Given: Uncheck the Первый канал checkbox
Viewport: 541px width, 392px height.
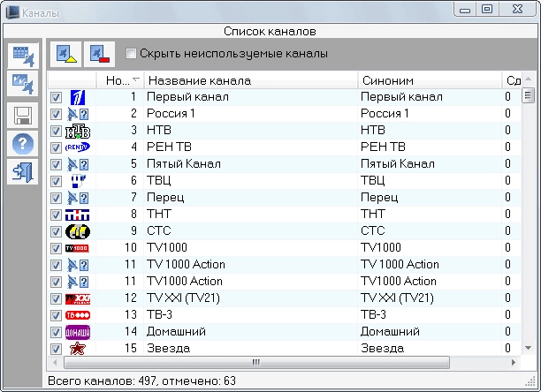Looking at the screenshot, I should pos(56,97).
